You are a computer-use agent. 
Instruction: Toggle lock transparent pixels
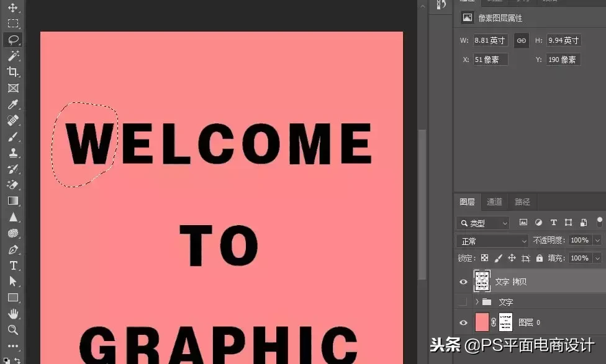click(x=485, y=258)
